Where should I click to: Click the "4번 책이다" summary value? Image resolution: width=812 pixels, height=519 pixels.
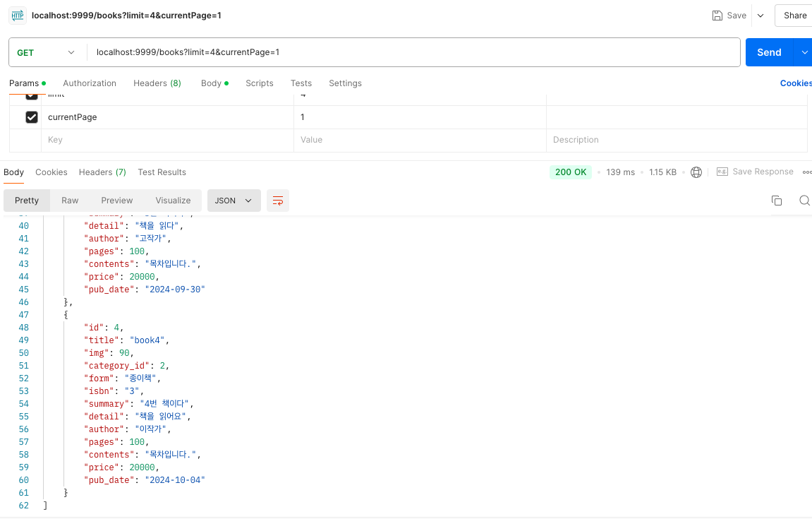pyautogui.click(x=164, y=404)
